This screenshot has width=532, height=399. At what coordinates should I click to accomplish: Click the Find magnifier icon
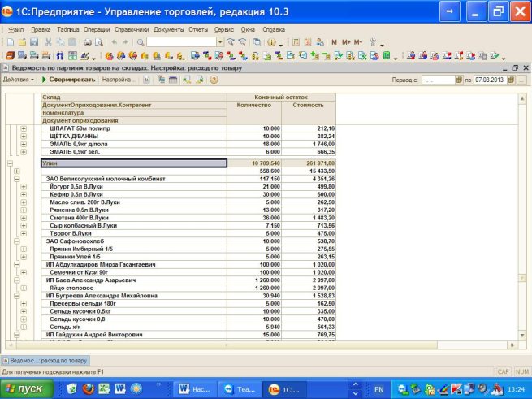pyautogui.click(x=141, y=42)
